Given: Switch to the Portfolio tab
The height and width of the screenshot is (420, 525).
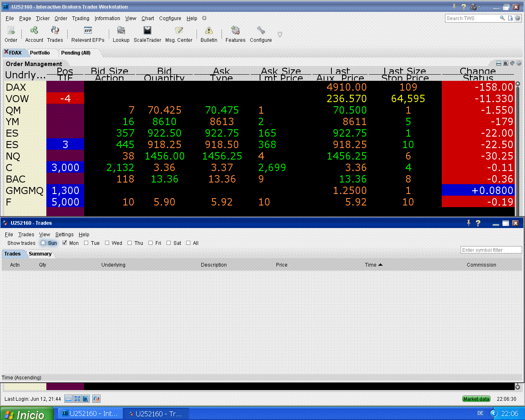Looking at the screenshot, I should tap(40, 52).
